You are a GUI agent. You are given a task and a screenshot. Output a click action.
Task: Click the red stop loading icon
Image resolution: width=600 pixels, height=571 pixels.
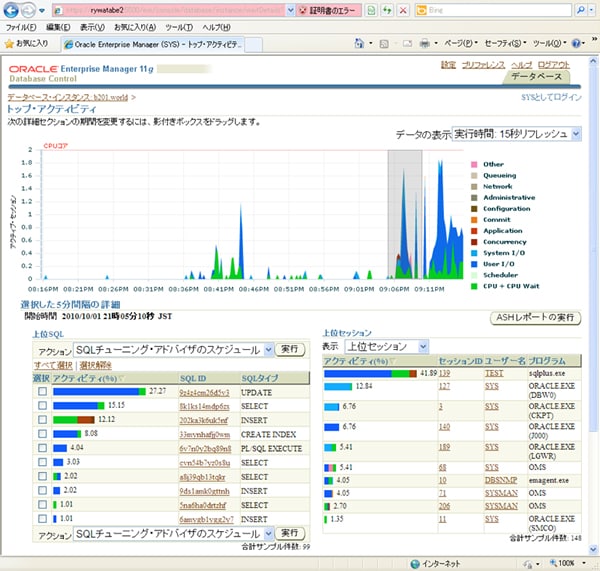coord(403,10)
